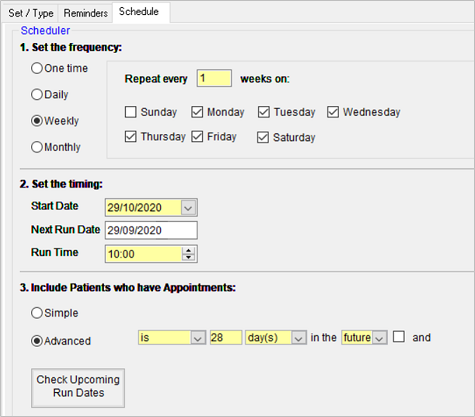This screenshot has height=417, width=475.
Task: Choose the Monthly frequency radio button
Action: click(37, 147)
